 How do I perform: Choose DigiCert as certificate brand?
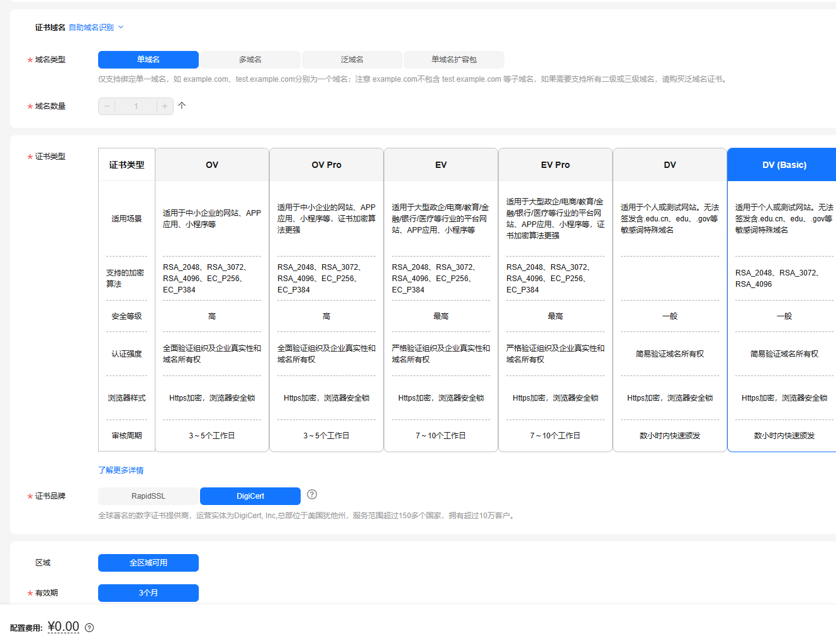pyautogui.click(x=250, y=496)
